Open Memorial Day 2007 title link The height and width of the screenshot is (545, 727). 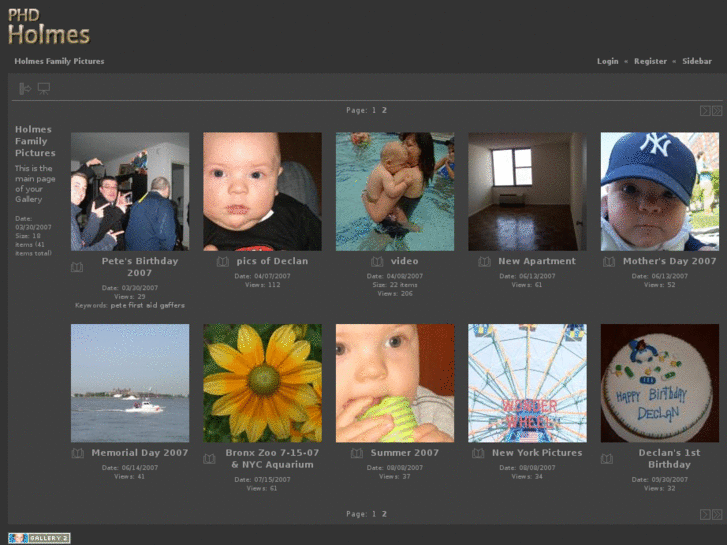coord(140,453)
